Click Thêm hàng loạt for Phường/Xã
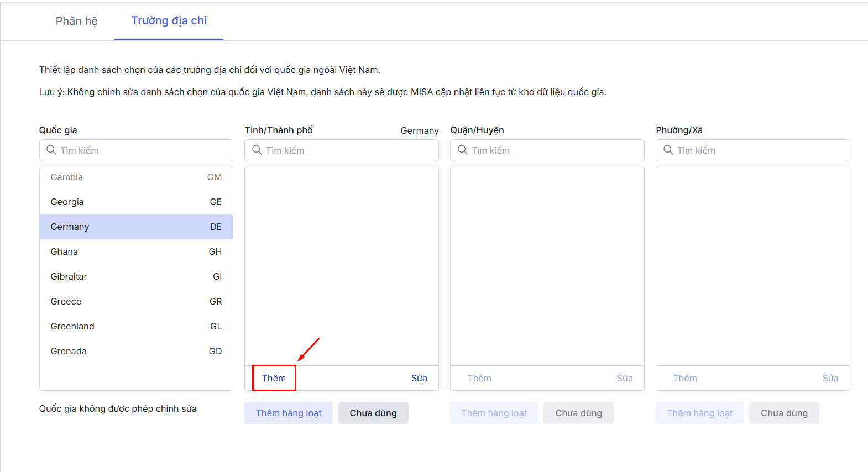This screenshot has height=472, width=868. coord(700,413)
